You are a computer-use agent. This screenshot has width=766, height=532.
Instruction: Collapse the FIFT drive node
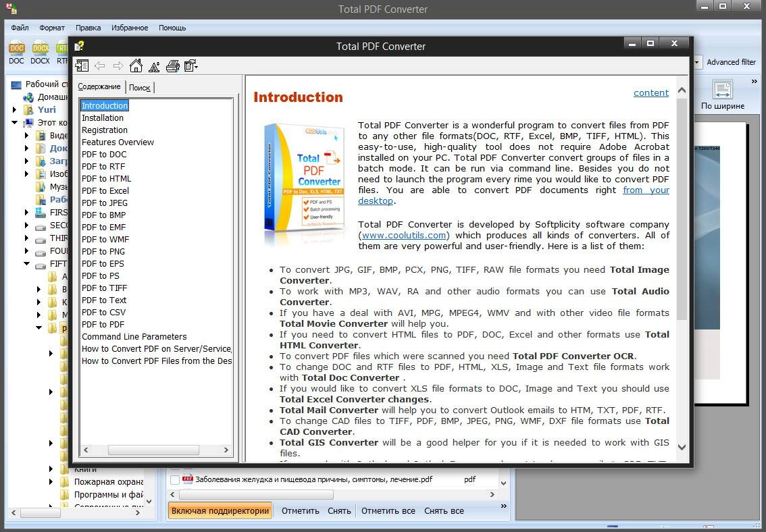[27, 263]
